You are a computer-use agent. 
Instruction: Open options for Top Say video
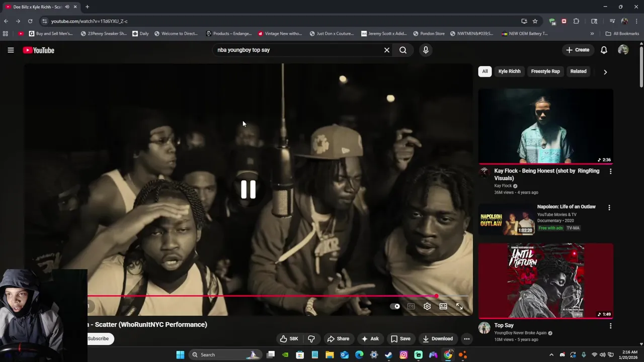click(610, 326)
